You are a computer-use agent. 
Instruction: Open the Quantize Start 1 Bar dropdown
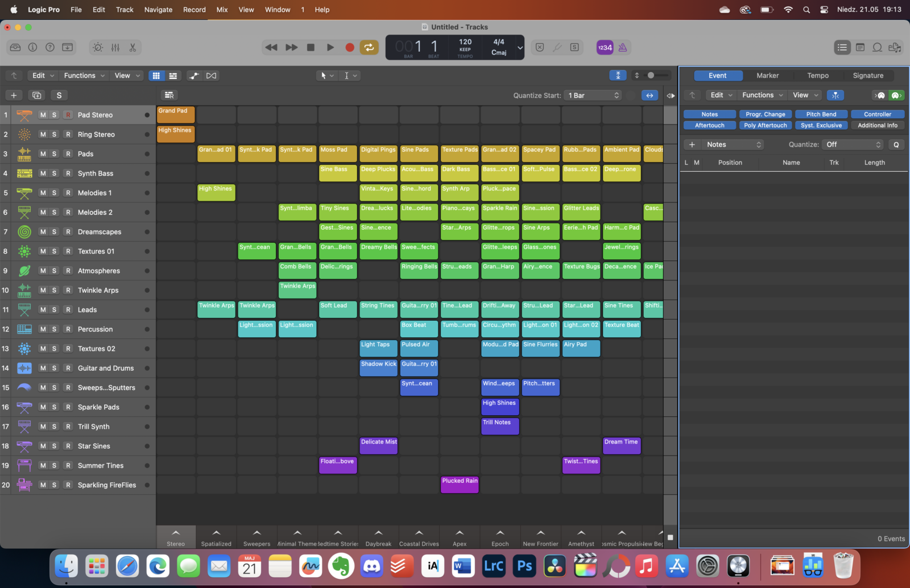(x=593, y=96)
